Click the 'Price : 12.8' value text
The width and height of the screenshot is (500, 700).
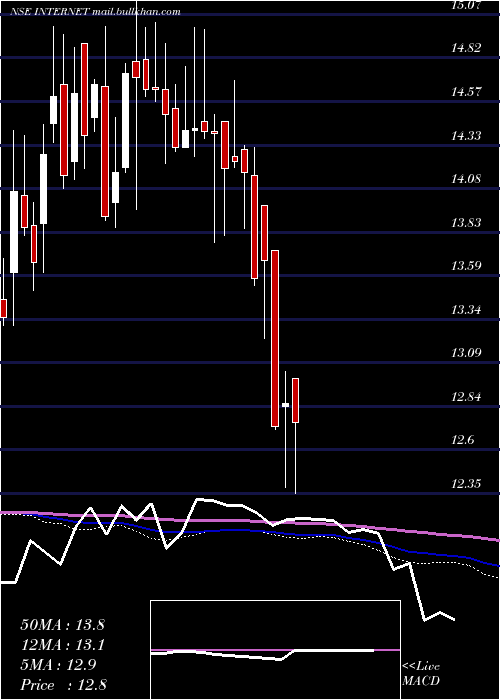63,685
